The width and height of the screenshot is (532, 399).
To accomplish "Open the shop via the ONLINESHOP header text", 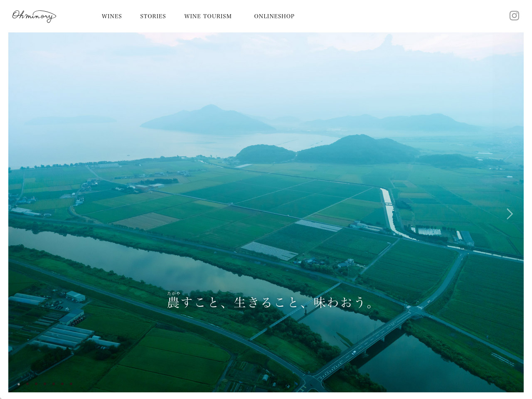I will pyautogui.click(x=274, y=16).
